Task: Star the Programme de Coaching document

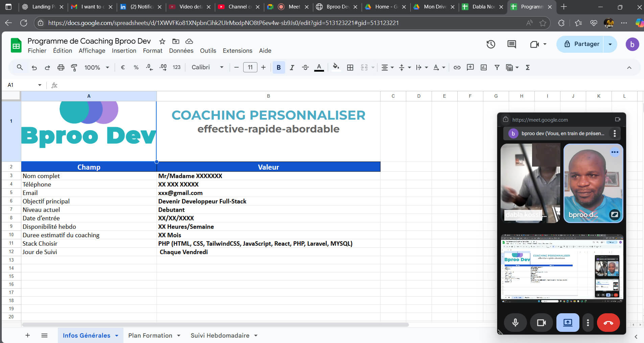Action: (x=162, y=41)
